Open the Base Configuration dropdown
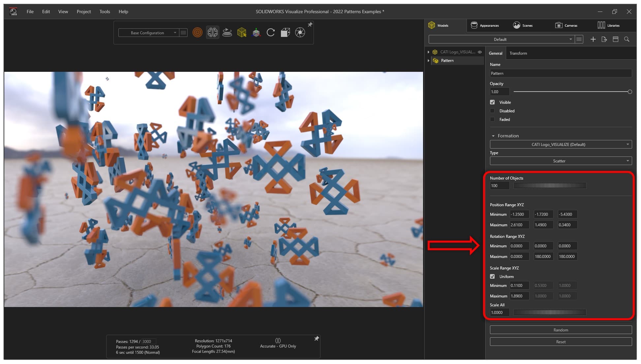641x364 pixels. click(149, 33)
